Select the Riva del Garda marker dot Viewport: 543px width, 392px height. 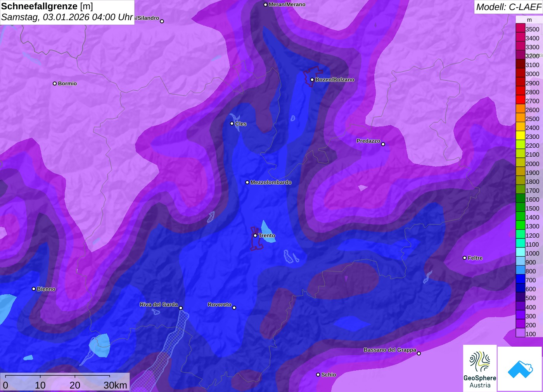(181, 308)
